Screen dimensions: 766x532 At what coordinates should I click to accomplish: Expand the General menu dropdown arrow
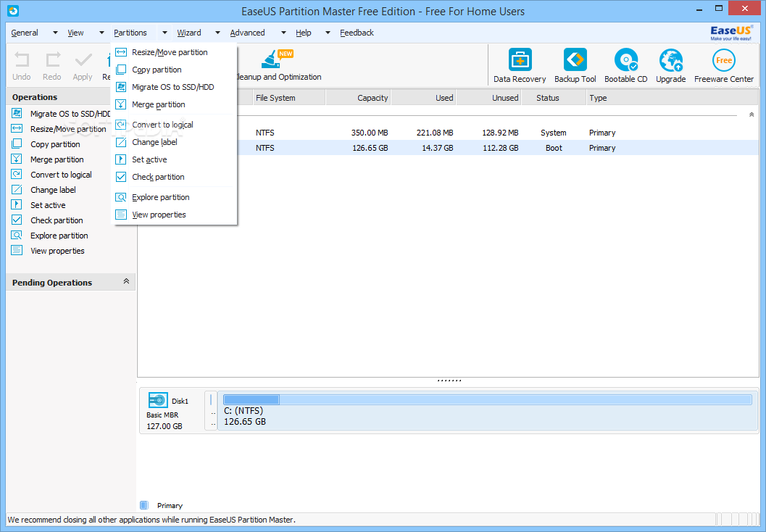(x=55, y=33)
